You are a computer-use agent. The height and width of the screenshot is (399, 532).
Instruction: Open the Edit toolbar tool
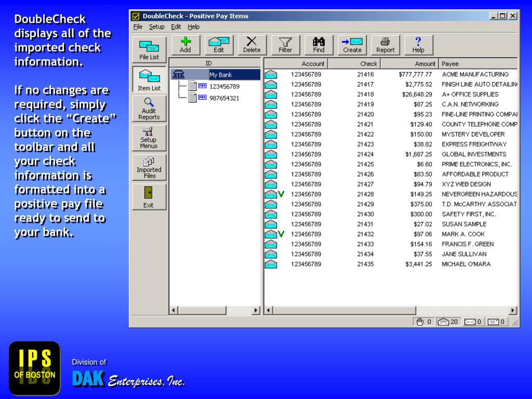(219, 45)
